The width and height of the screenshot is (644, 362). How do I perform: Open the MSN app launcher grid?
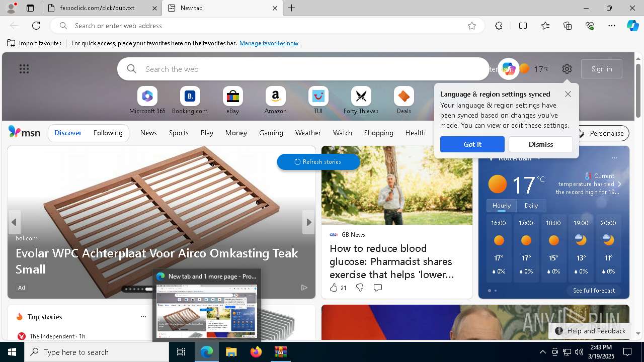(24, 69)
